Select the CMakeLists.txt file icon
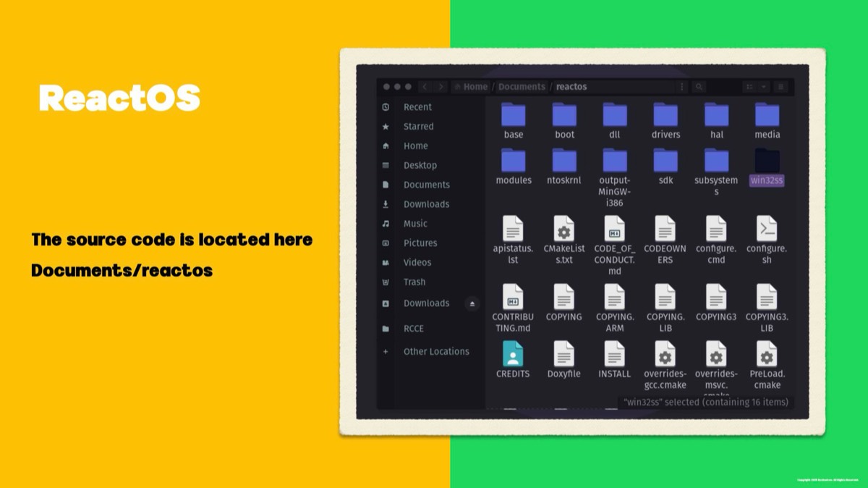This screenshot has width=868, height=488. [563, 229]
